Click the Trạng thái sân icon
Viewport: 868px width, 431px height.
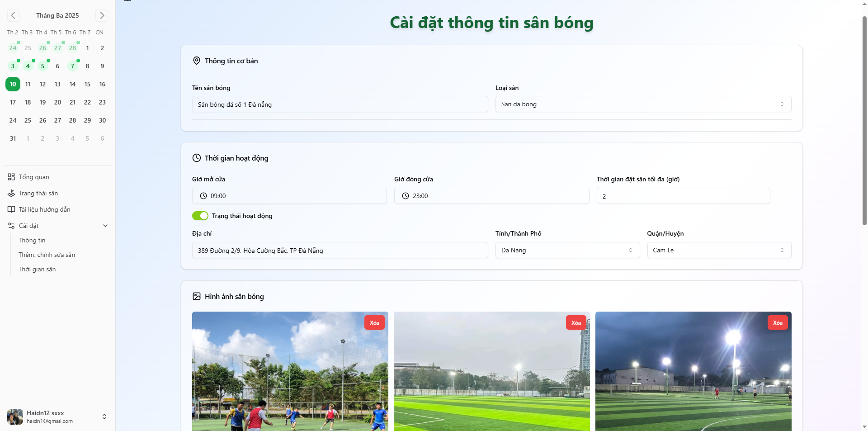(11, 193)
